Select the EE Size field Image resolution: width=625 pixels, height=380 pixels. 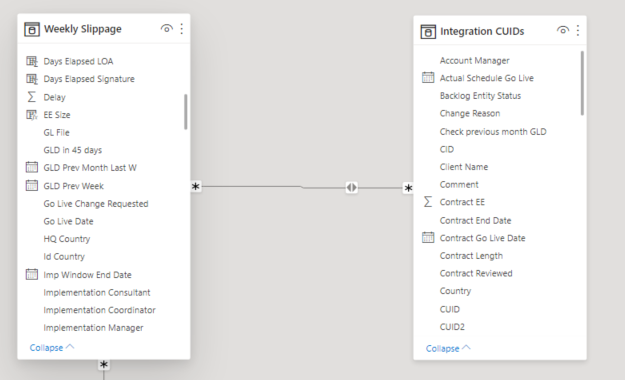click(x=57, y=115)
